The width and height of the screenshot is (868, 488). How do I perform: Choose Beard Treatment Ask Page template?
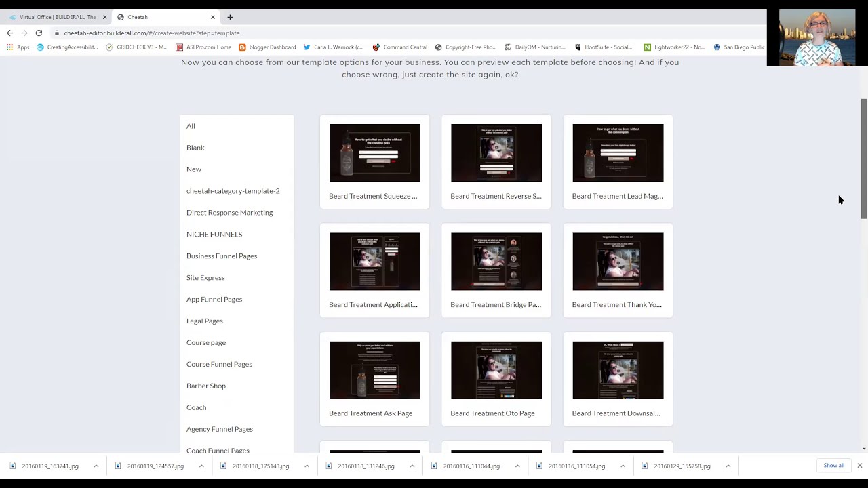coord(374,379)
